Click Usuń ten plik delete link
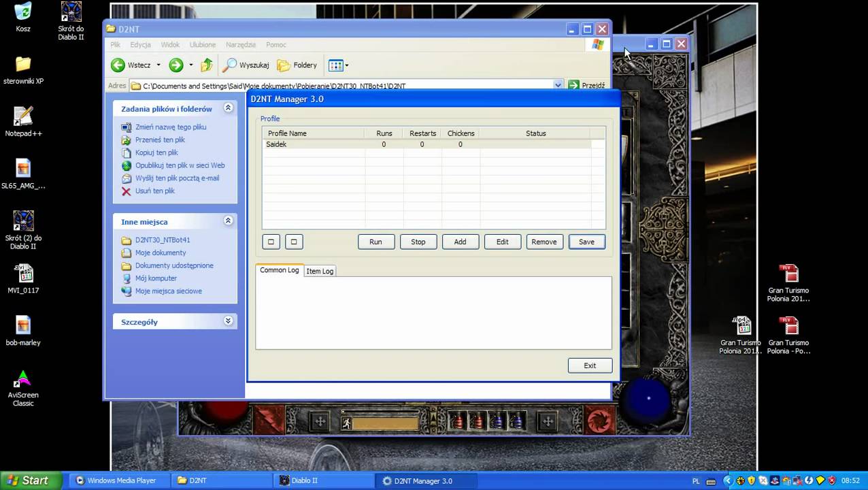The height and width of the screenshot is (490, 868). point(154,191)
